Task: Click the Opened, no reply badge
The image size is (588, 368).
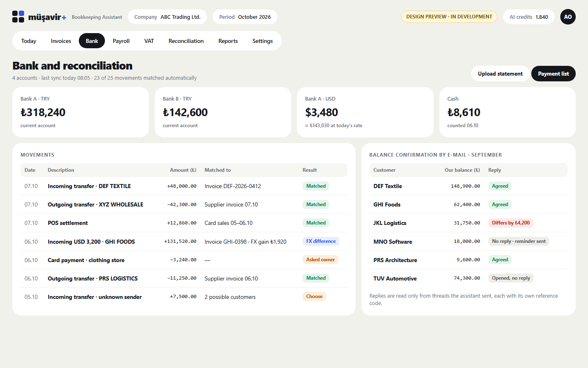Action: 511,278
